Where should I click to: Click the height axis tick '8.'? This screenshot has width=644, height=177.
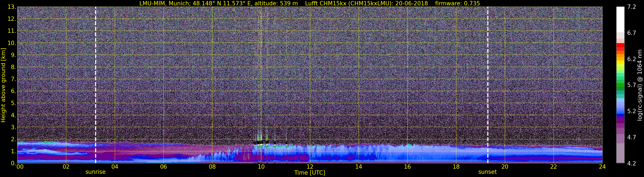13,67
